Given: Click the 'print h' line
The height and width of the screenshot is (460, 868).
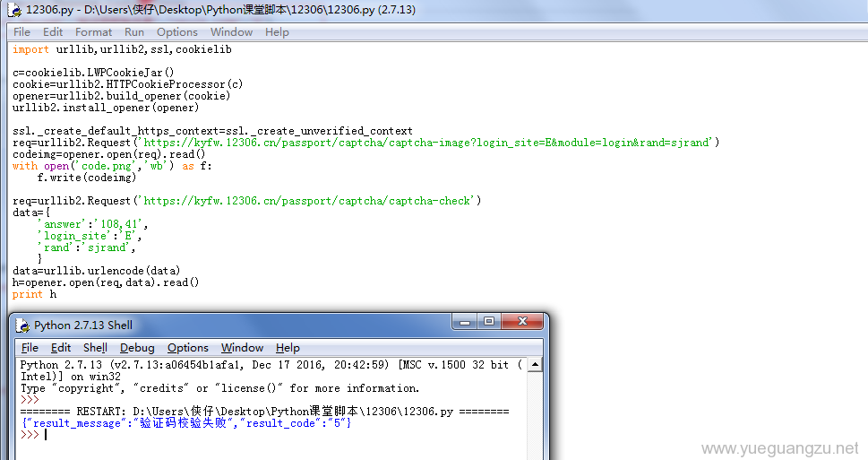Looking at the screenshot, I should pyautogui.click(x=34, y=294).
